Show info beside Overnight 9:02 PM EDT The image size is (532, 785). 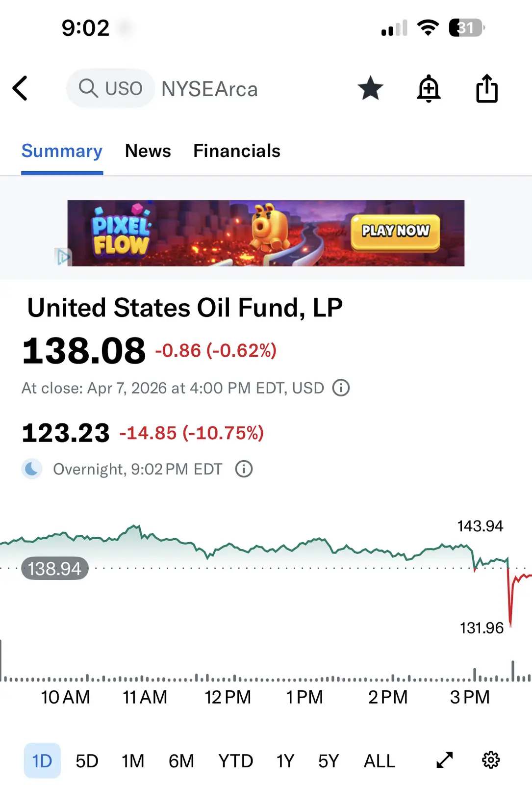pyautogui.click(x=244, y=470)
